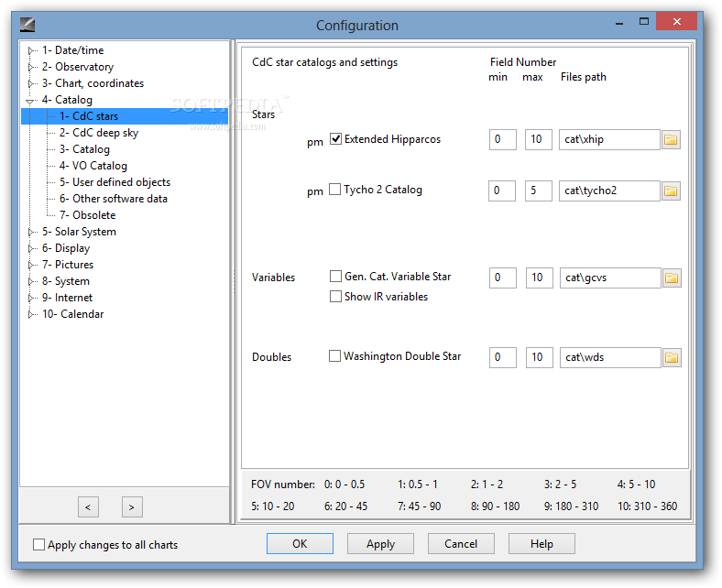This screenshot has width=722, height=588.
Task: Edit cat\xhip files path field
Action: click(609, 139)
